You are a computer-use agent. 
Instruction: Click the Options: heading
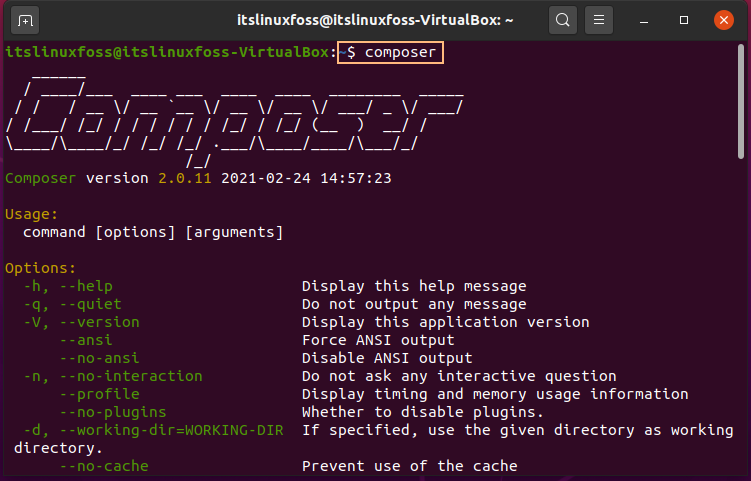point(41,268)
